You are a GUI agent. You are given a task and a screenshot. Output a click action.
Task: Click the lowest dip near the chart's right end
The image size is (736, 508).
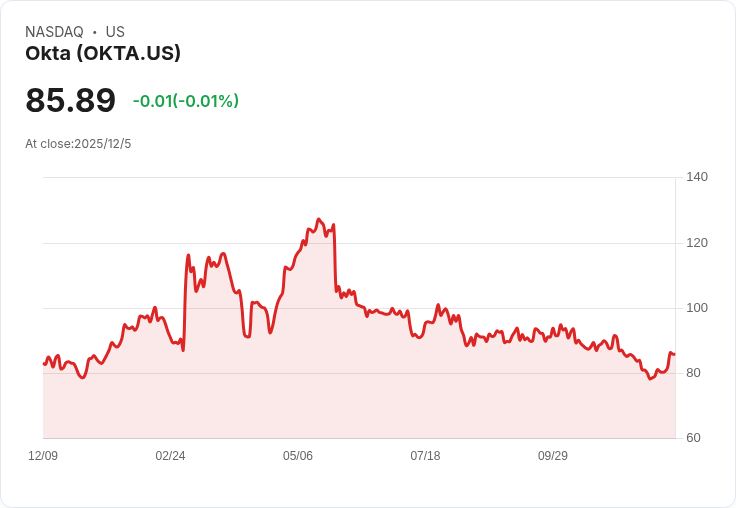point(650,379)
